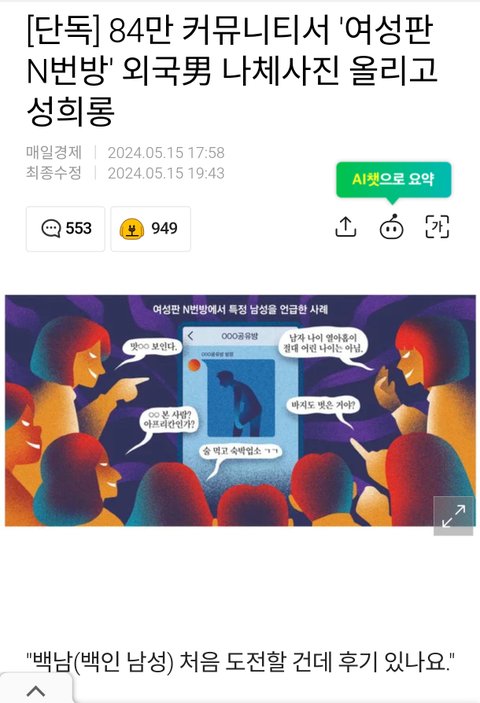Select the 최종수정 2024.05.15 19:43 timestamp
480x703 pixels.
click(x=125, y=173)
